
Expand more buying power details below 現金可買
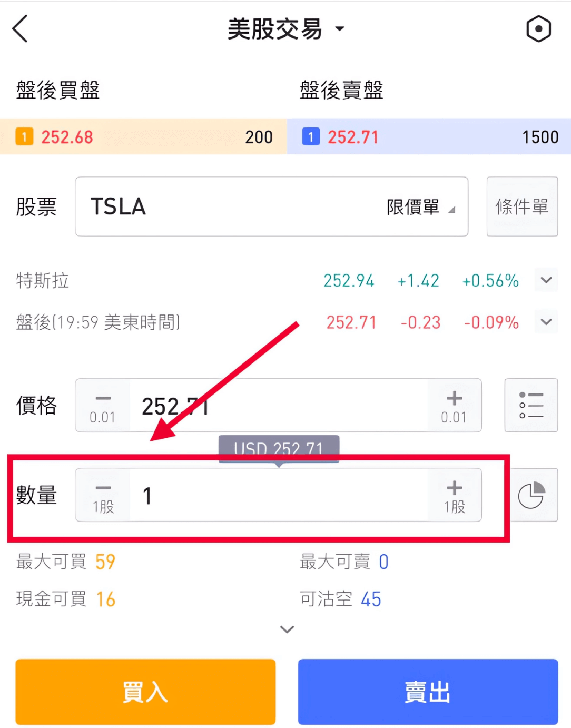(287, 629)
